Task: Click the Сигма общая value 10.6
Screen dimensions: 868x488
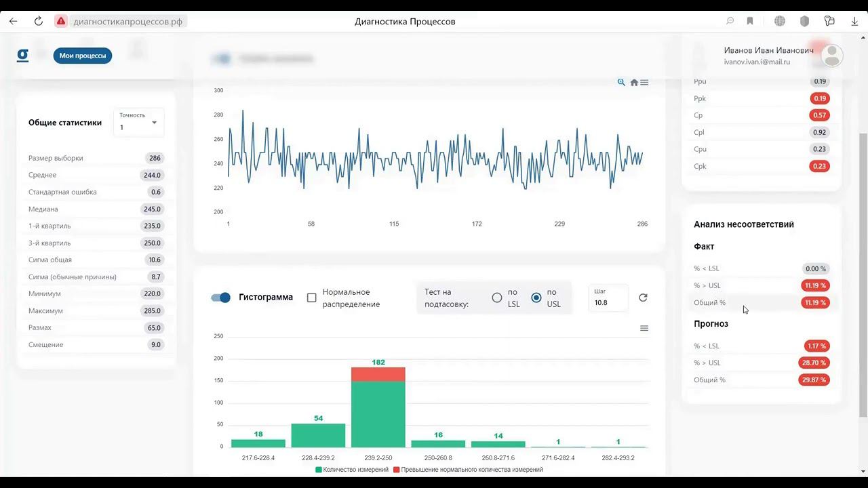Action: click(x=155, y=260)
